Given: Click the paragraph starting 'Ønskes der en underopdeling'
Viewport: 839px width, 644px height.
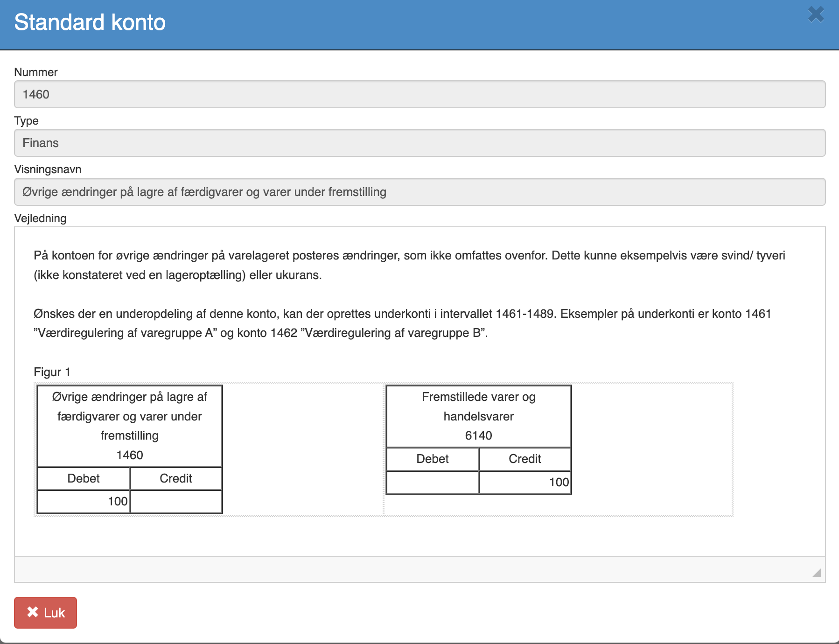Looking at the screenshot, I should pos(402,323).
